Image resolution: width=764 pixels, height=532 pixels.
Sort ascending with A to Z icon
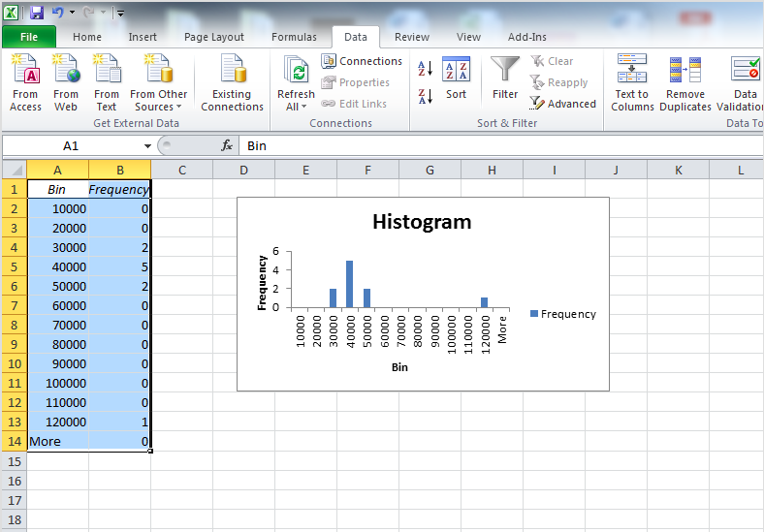pyautogui.click(x=425, y=69)
